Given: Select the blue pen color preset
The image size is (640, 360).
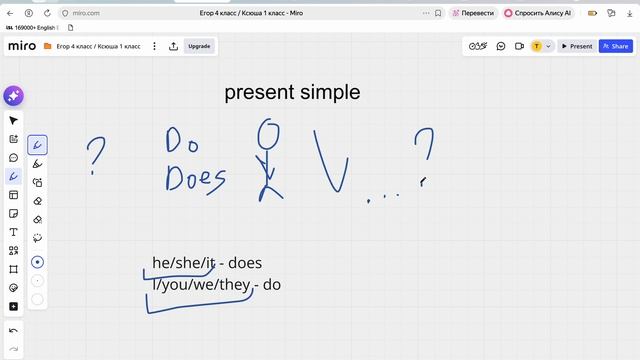Looking at the screenshot, I should point(38,262).
